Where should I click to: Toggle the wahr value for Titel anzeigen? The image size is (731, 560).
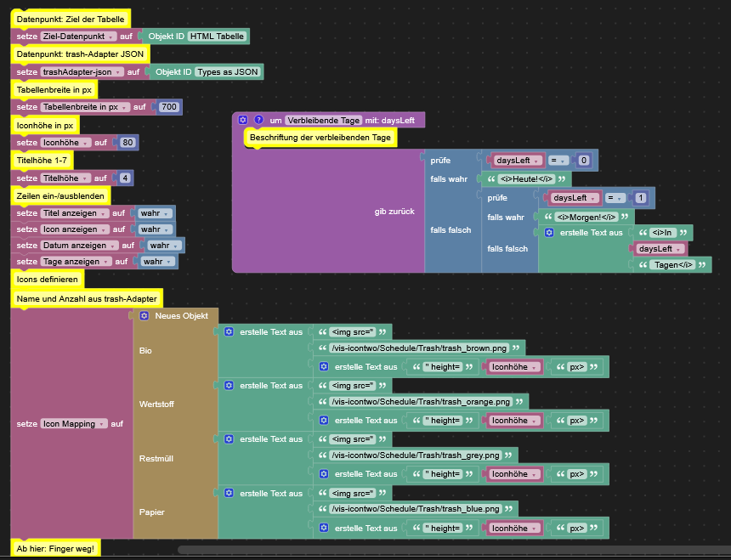point(156,213)
